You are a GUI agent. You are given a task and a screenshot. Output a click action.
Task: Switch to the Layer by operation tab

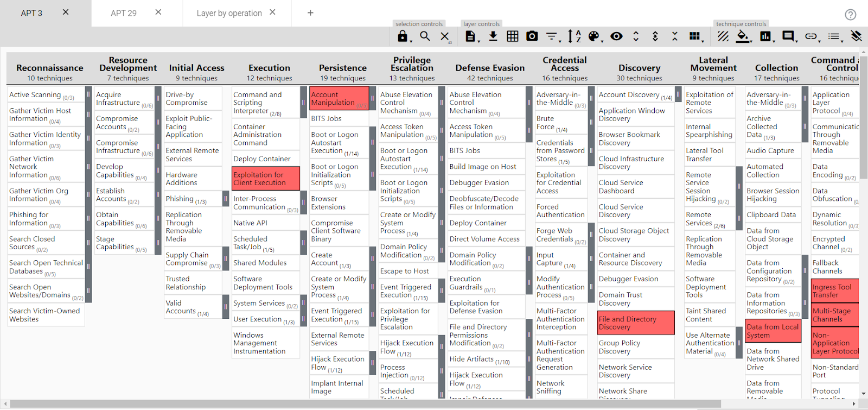[x=229, y=13]
